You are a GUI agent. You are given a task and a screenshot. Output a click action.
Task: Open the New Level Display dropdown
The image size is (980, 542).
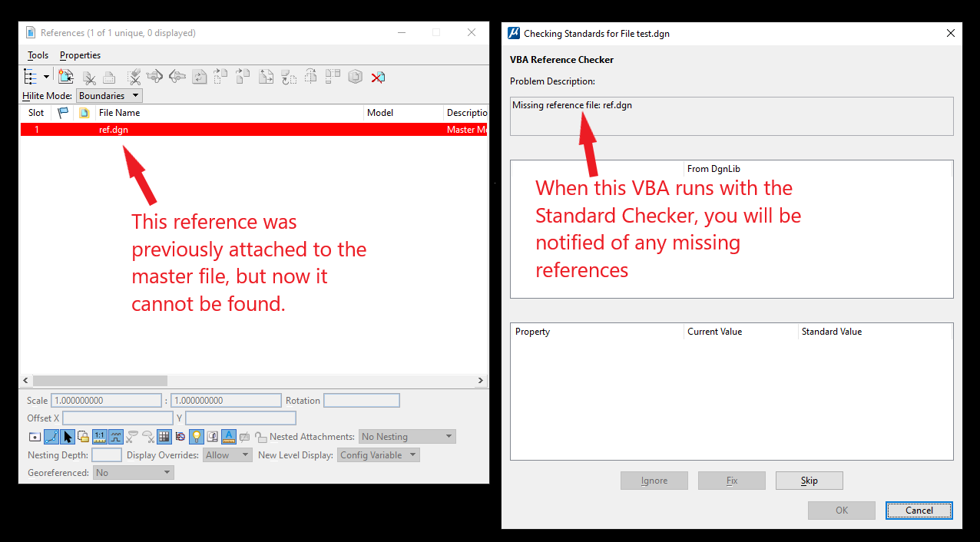378,455
